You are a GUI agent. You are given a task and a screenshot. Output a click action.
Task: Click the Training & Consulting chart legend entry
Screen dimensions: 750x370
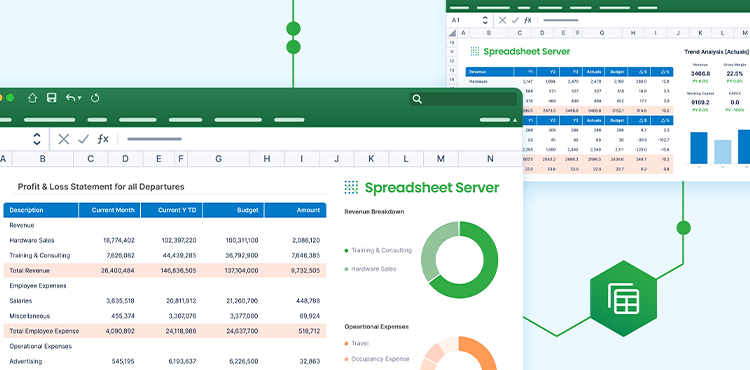click(x=378, y=250)
